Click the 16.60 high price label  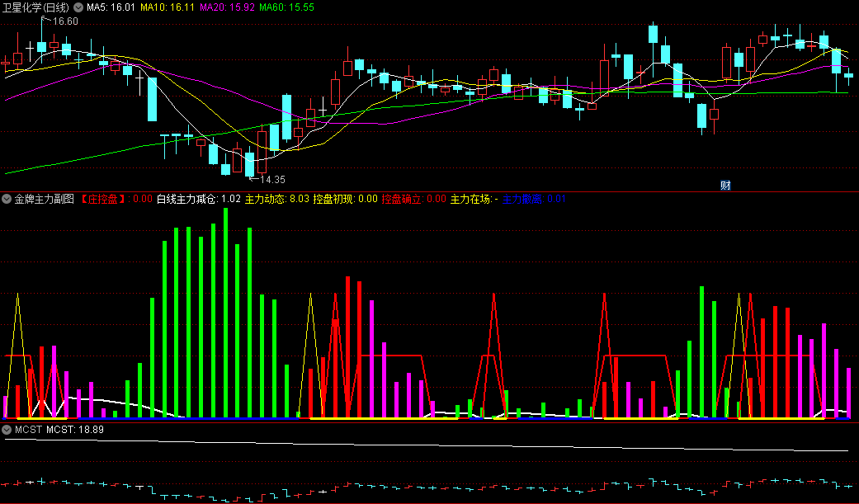click(x=65, y=21)
